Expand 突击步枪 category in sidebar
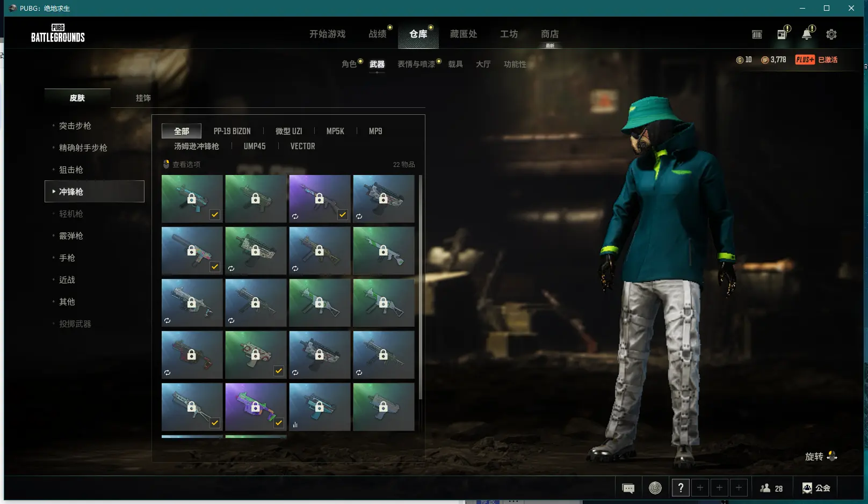Image resolution: width=868 pixels, height=504 pixels. pos(75,126)
